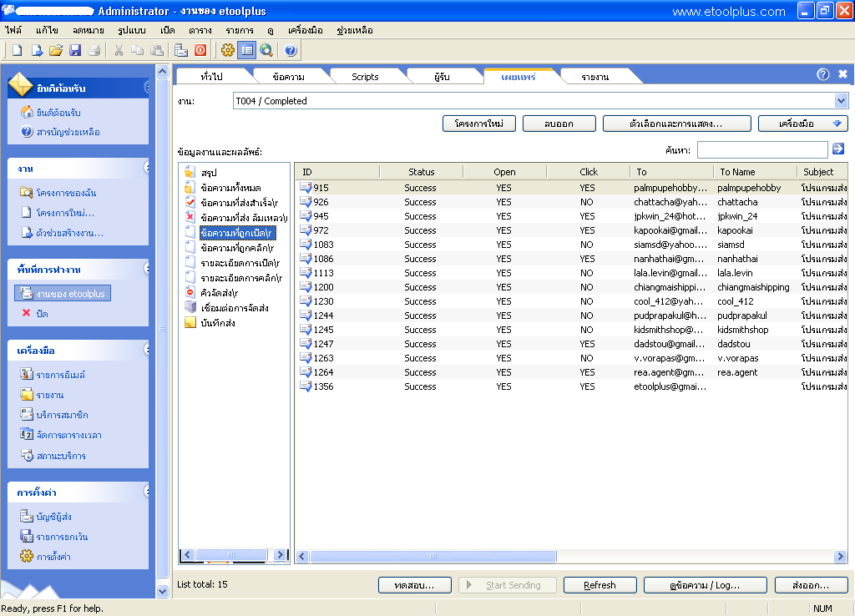This screenshot has height=616, width=855.
Task: Open the รายงาน menu in menu bar
Action: click(x=240, y=30)
